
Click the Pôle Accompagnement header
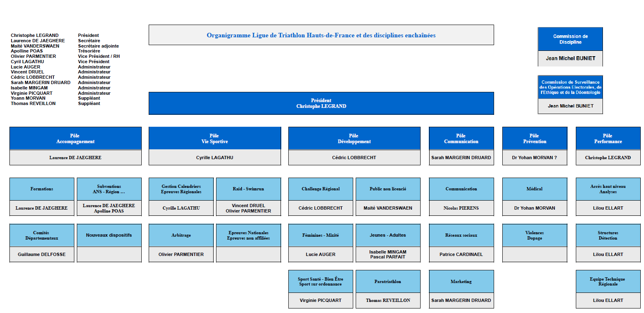[x=75, y=139]
